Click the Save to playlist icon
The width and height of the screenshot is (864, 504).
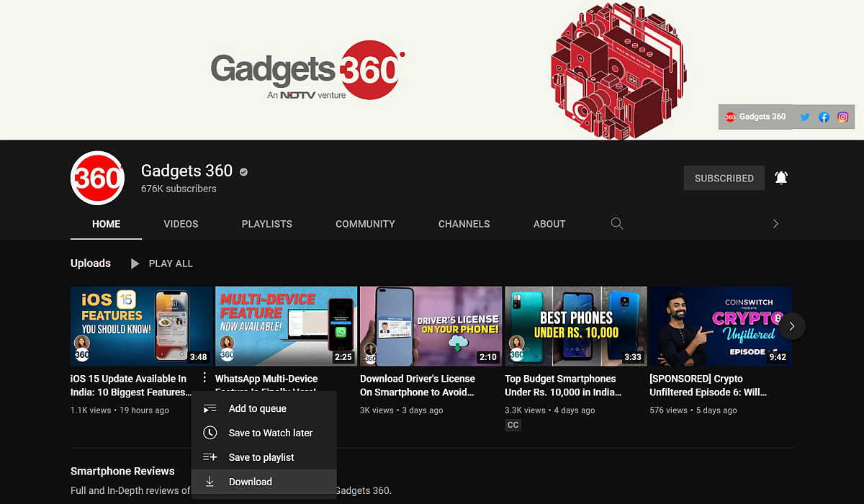pos(210,457)
